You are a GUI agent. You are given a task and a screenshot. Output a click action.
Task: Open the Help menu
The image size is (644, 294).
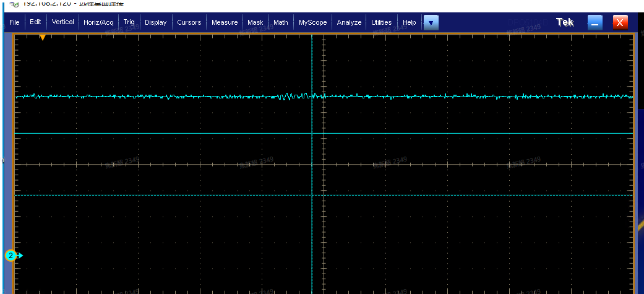410,23
